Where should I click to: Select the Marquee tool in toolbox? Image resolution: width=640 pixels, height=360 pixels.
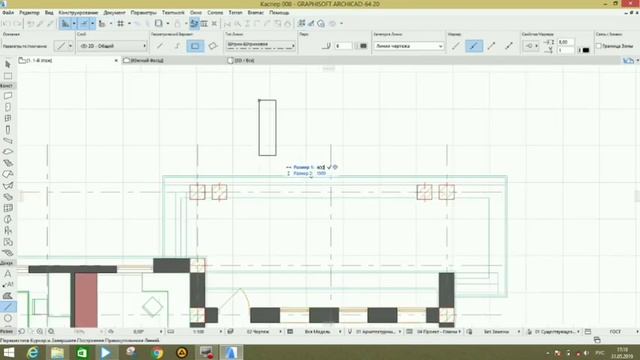pyautogui.click(x=8, y=76)
